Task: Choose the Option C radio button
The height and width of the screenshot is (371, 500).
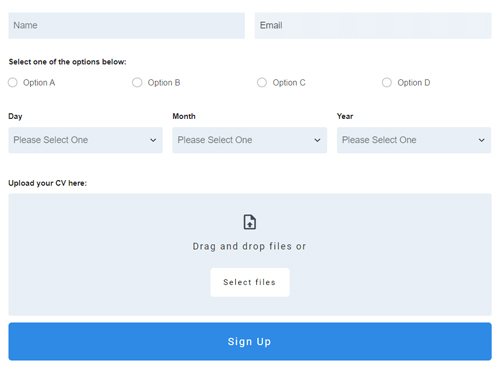Action: [x=262, y=82]
